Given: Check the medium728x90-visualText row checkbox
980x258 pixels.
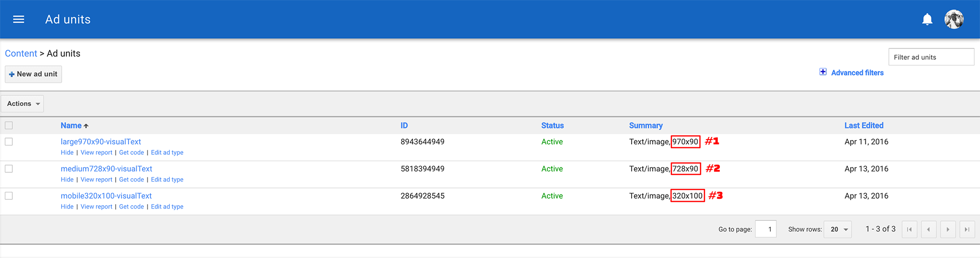Looking at the screenshot, I should coord(9,168).
